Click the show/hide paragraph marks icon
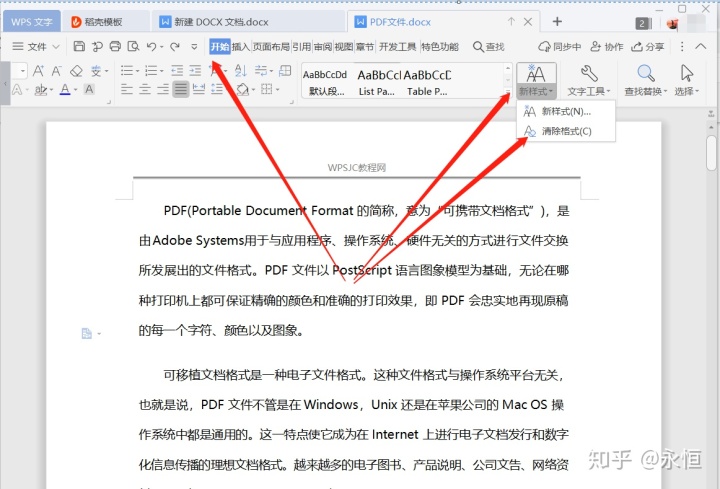This screenshot has width=720, height=489. [x=261, y=70]
